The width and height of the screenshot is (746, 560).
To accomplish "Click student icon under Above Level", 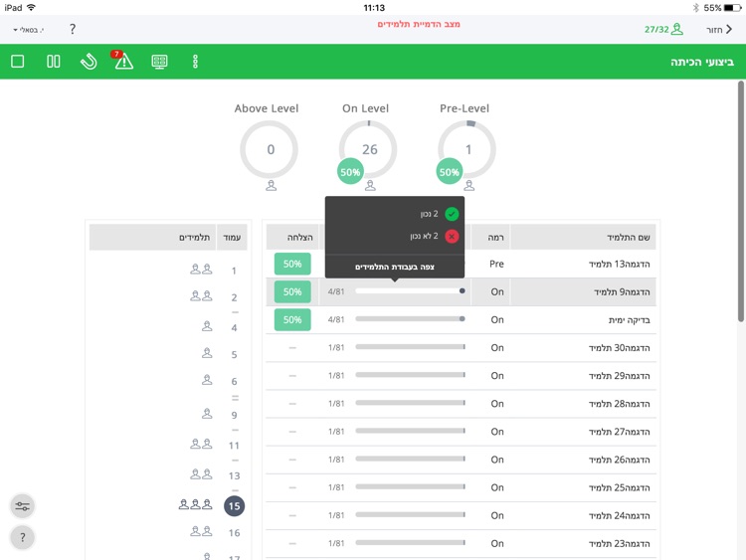I will (272, 186).
